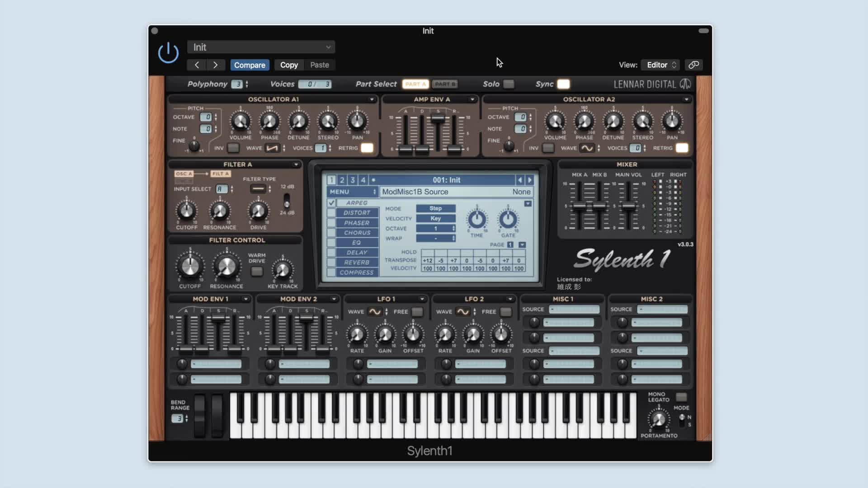Viewport: 868px width, 488px height.
Task: Toggle Warm Drive in Filter Control
Action: (x=257, y=271)
